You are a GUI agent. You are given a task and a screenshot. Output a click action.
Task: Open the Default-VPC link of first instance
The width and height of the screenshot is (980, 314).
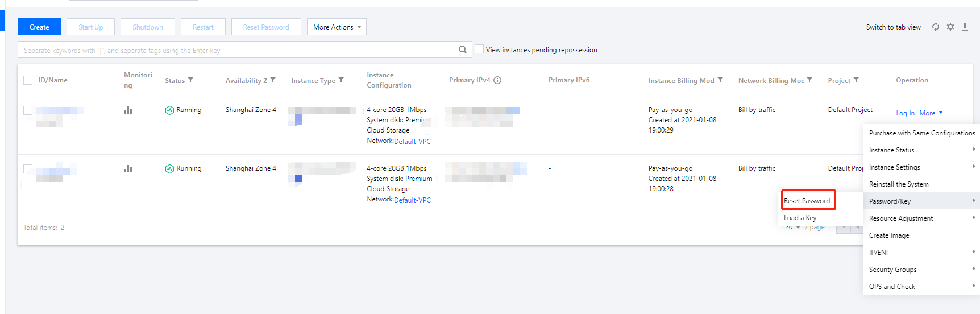(412, 142)
